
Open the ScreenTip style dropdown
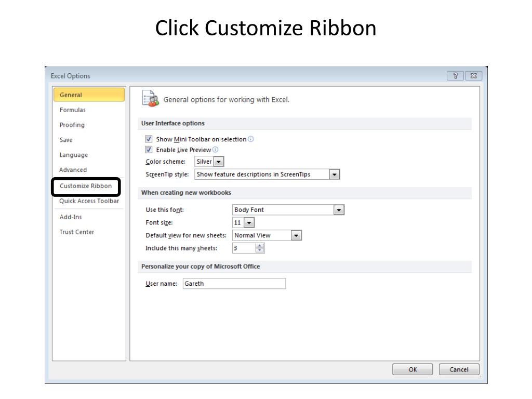[335, 175]
